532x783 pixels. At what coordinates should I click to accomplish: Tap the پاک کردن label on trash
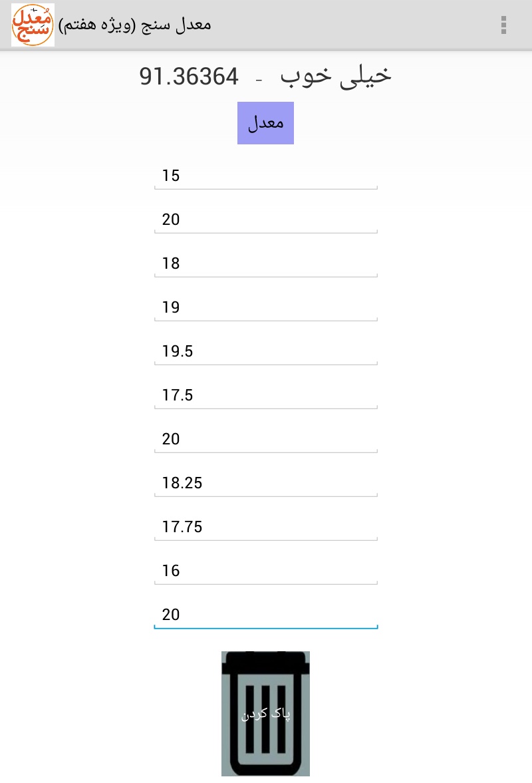point(265,714)
